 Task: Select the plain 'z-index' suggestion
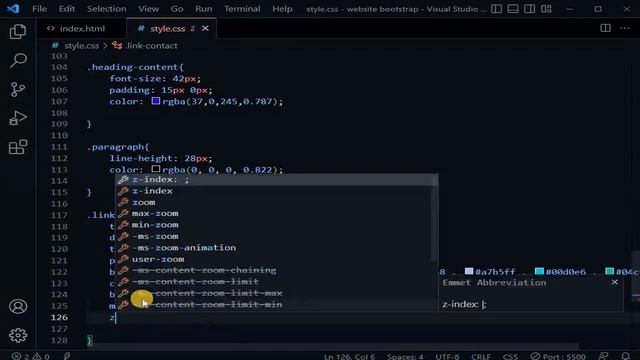pyautogui.click(x=277, y=191)
